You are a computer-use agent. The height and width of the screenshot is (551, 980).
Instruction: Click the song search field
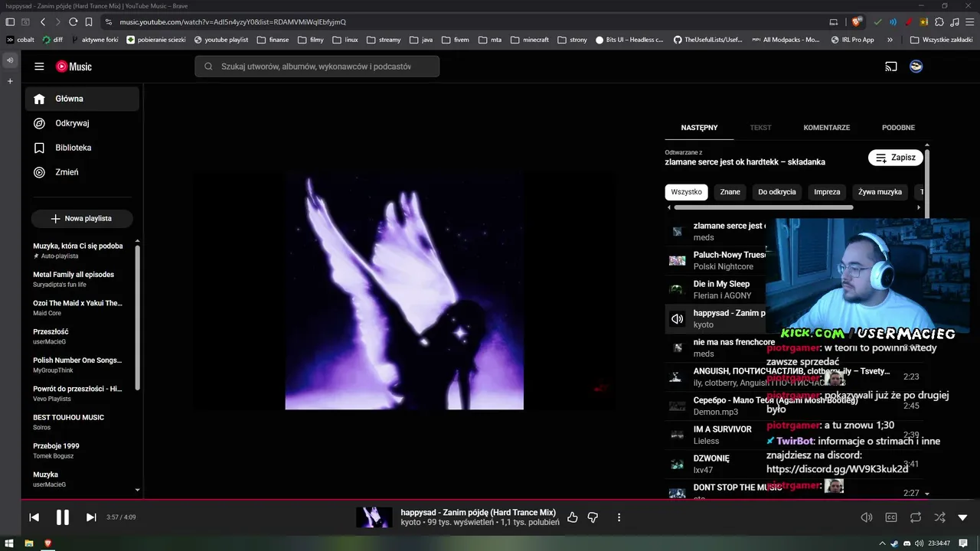317,67
